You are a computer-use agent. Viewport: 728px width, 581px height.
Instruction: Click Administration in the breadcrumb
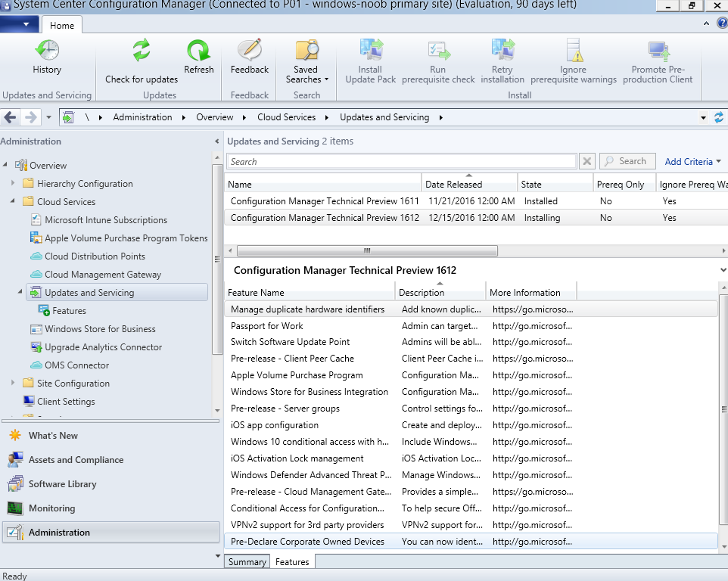tap(142, 117)
